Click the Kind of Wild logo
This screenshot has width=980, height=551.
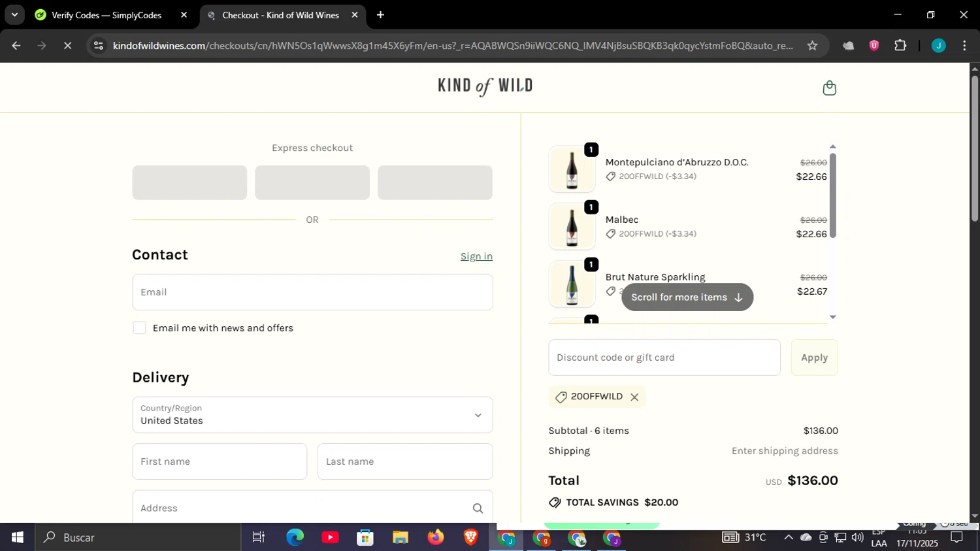(485, 86)
